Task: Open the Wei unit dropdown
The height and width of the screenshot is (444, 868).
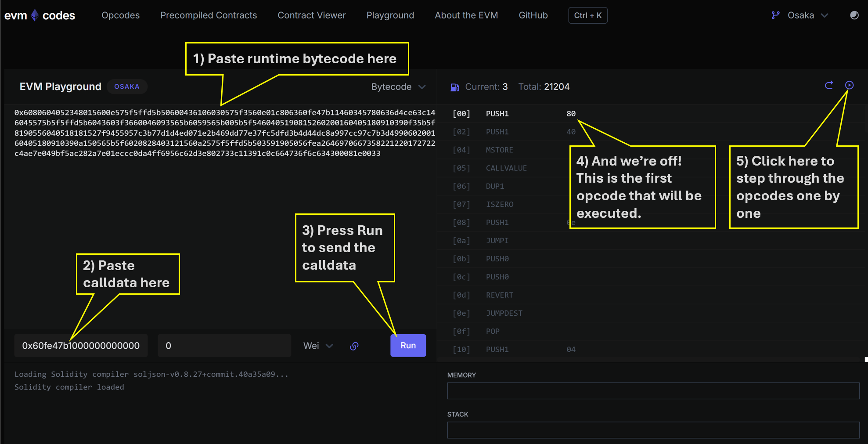Action: (x=318, y=346)
